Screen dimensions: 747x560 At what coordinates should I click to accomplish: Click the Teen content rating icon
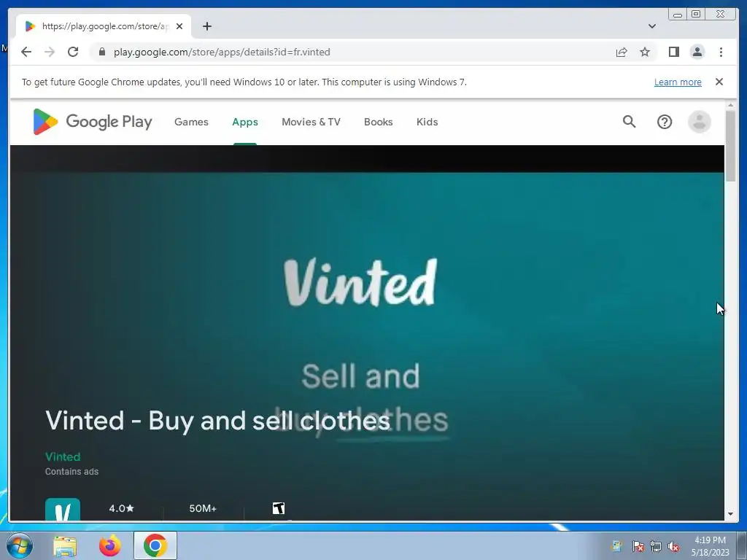278,508
